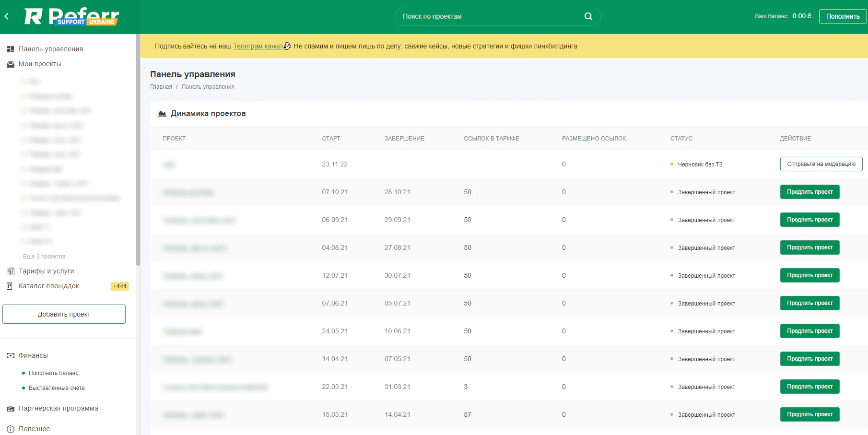Viewport: 868px width, 435px height.
Task: Click the Мои проекты briefcase icon
Action: point(10,64)
